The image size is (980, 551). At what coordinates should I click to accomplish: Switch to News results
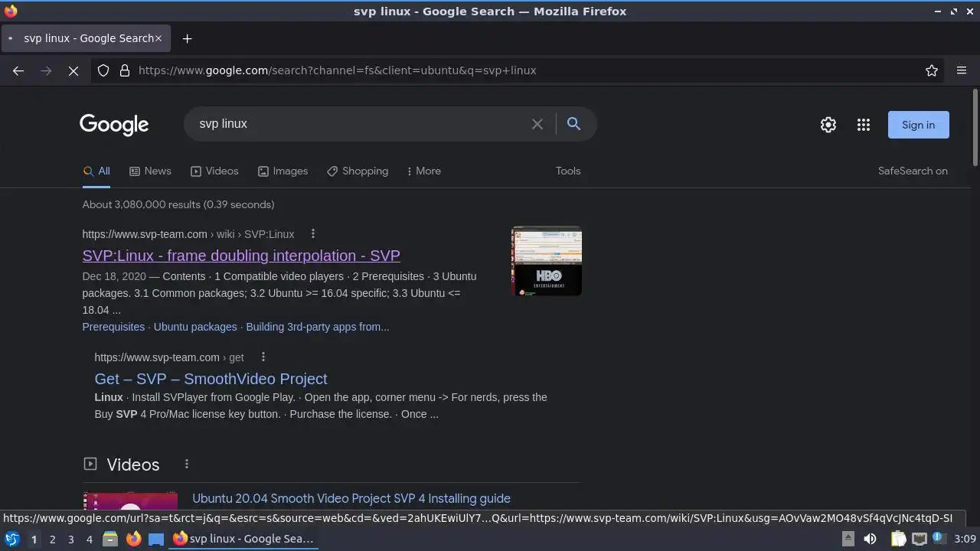click(x=150, y=171)
